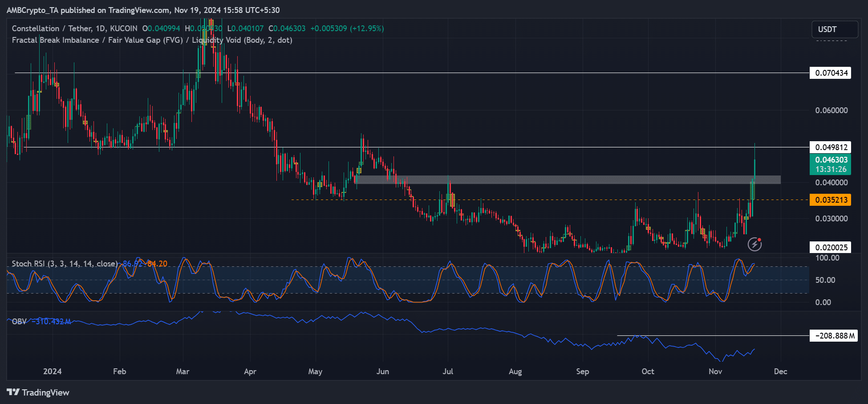
Task: Select the 0.070434 price level label
Action: (831, 73)
